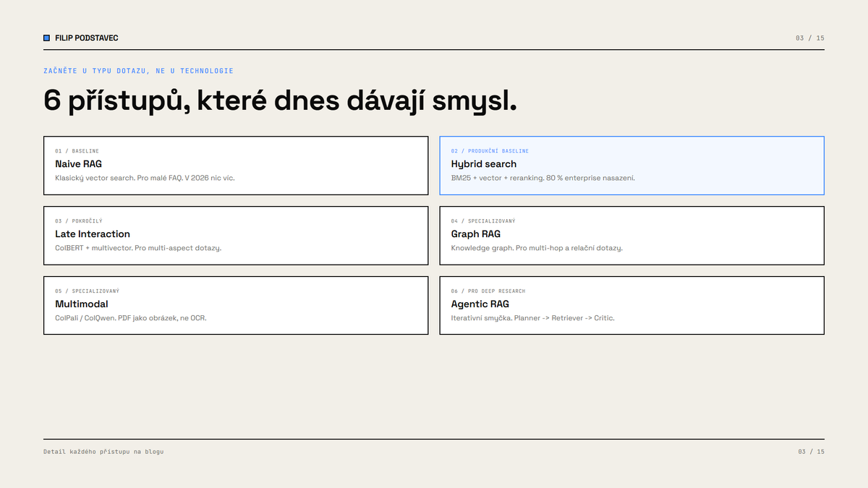Click the label 04 / SPECIALIZOVANÝ
This screenshot has width=868, height=488.
[483, 221]
